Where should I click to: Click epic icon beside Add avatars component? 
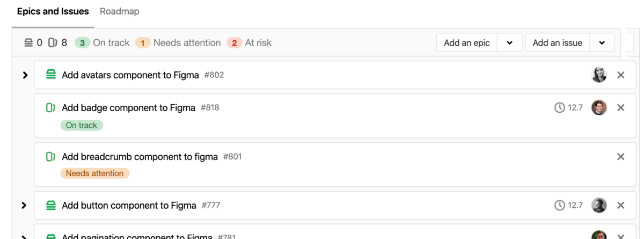(x=51, y=75)
